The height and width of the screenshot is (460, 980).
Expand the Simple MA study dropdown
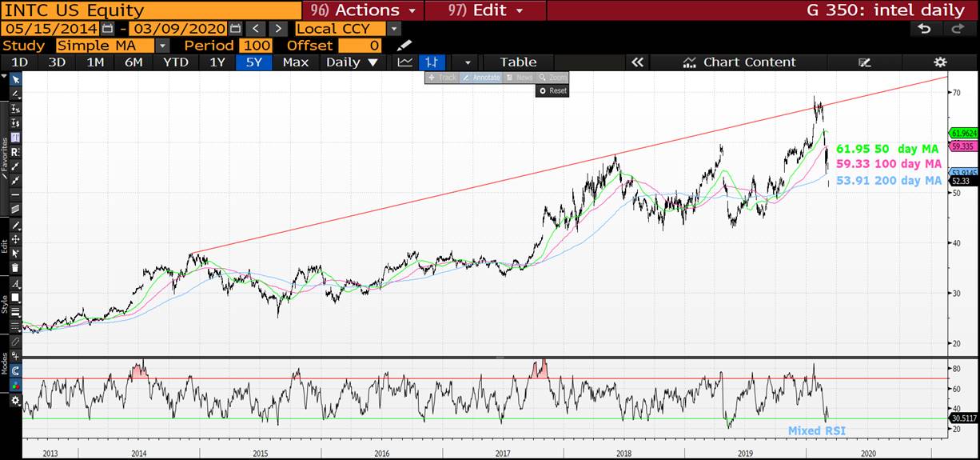tap(162, 46)
